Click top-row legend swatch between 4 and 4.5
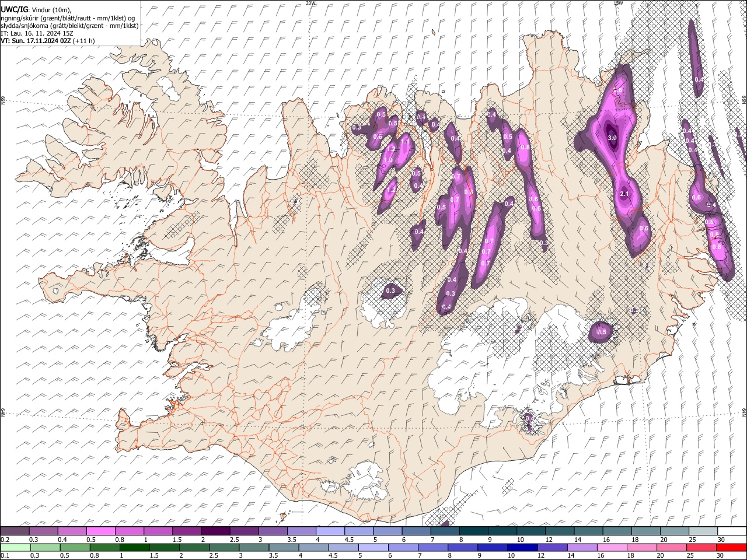 click(330, 531)
